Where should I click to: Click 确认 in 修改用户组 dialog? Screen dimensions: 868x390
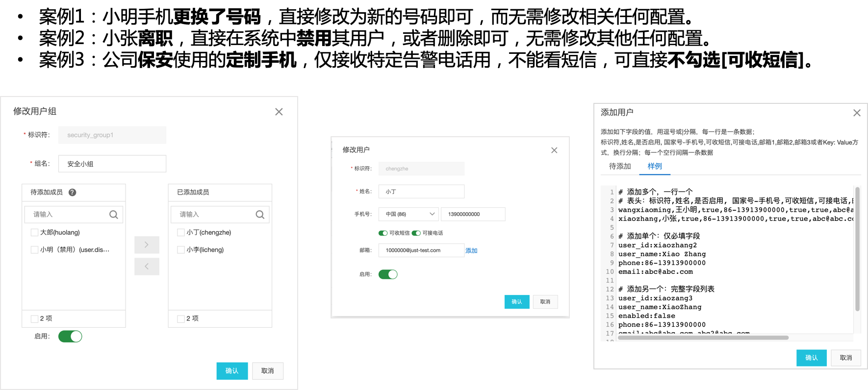coord(232,371)
